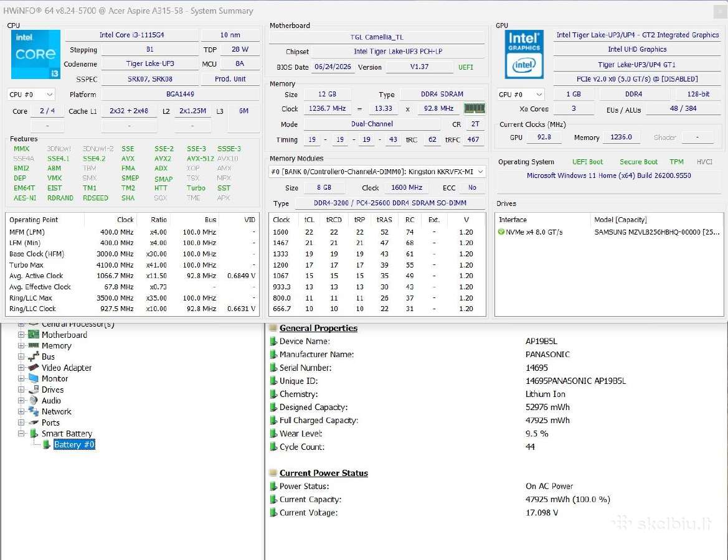Image resolution: width=728 pixels, height=560 pixels.
Task: Select the Drives tree item label
Action: 52,390
